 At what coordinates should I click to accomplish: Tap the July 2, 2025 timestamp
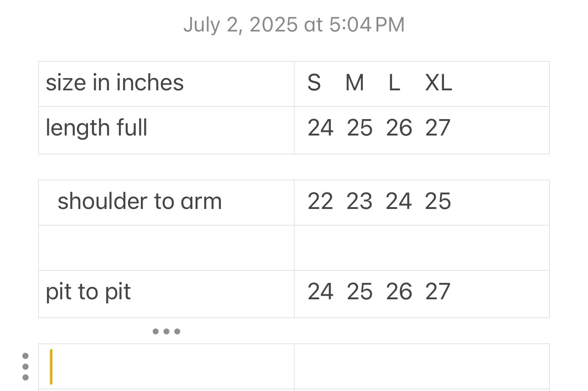[x=294, y=25]
